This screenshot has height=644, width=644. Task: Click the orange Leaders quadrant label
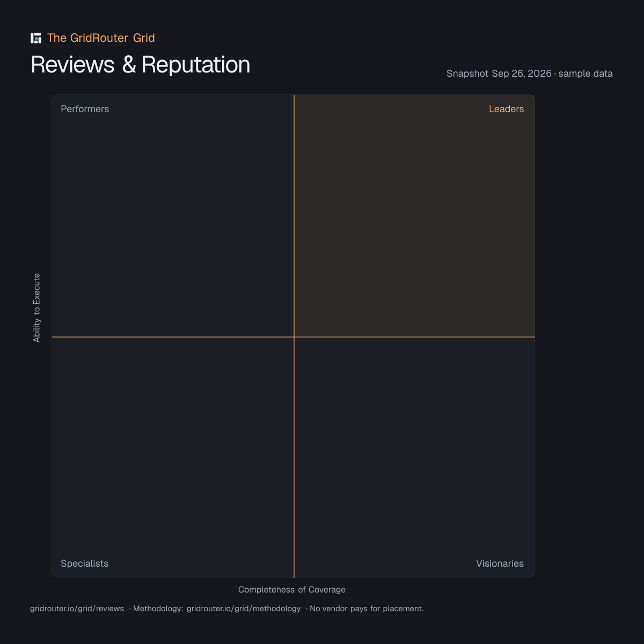[506, 109]
